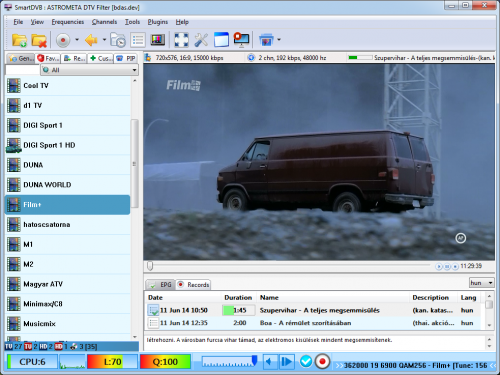Click the radio channel count icon
This screenshot has width=500, height=375.
[x=74, y=347]
